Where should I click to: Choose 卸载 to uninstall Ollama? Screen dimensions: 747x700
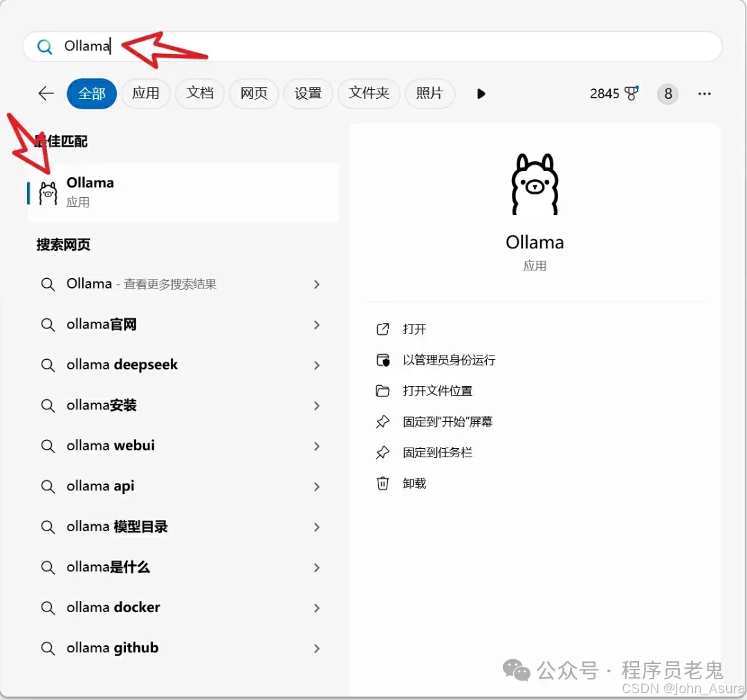[x=414, y=483]
